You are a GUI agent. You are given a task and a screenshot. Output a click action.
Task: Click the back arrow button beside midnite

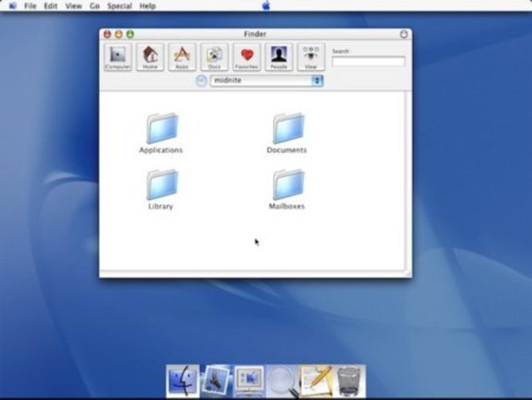pos(201,81)
